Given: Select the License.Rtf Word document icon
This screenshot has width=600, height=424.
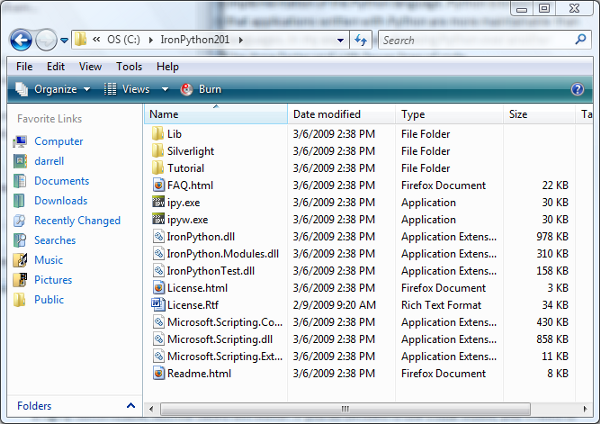Looking at the screenshot, I should pyautogui.click(x=158, y=305).
